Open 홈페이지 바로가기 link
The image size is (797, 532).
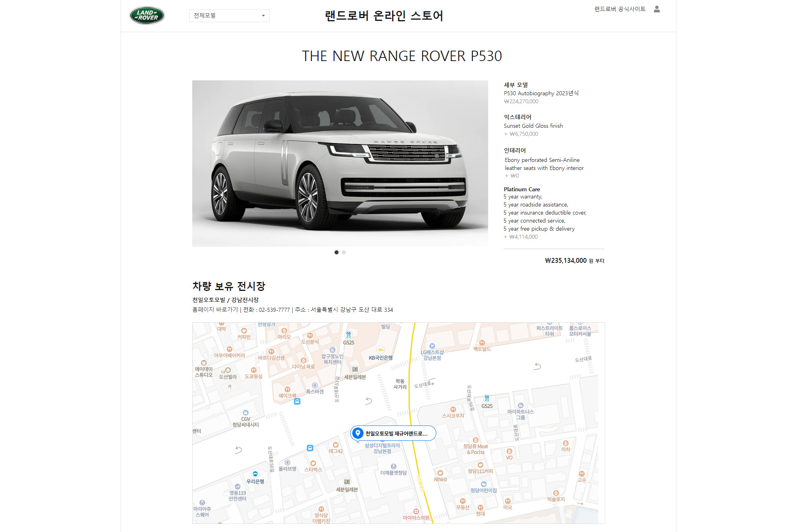pos(215,309)
